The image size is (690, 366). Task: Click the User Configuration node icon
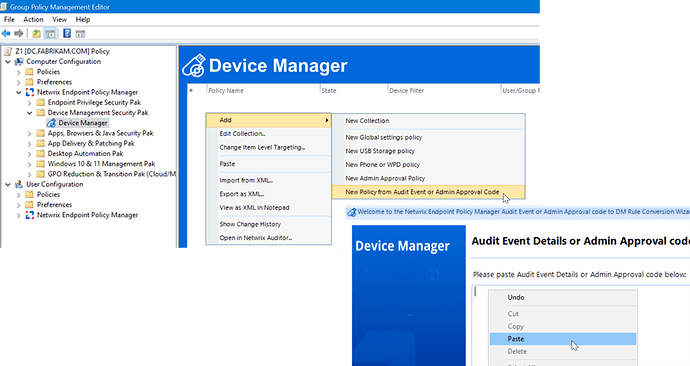(19, 184)
